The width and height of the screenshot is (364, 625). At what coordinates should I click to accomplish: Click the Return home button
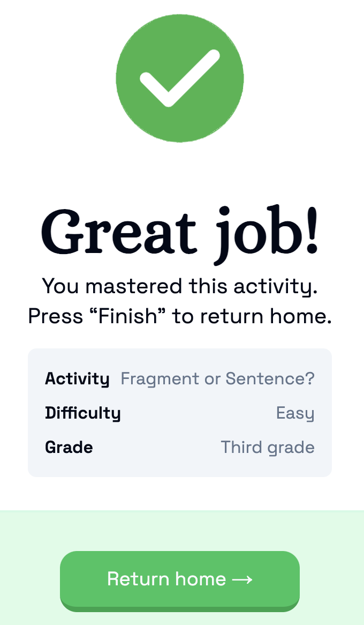(180, 581)
